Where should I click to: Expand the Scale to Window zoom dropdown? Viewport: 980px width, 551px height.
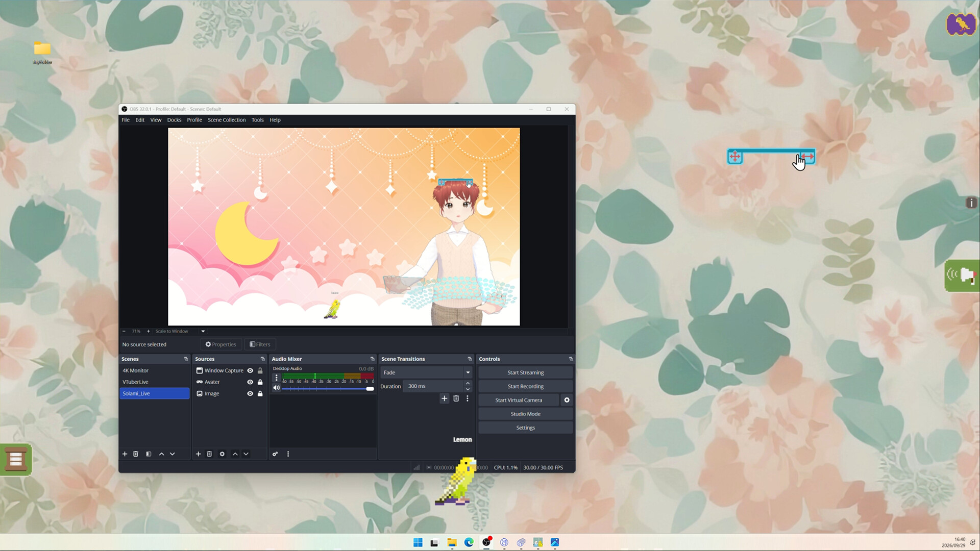pos(203,331)
